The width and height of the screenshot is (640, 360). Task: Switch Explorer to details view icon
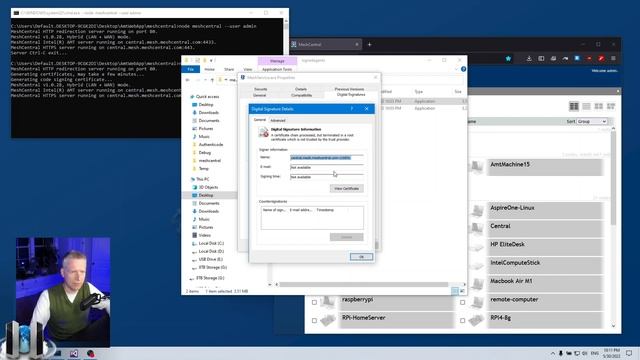tap(455, 291)
